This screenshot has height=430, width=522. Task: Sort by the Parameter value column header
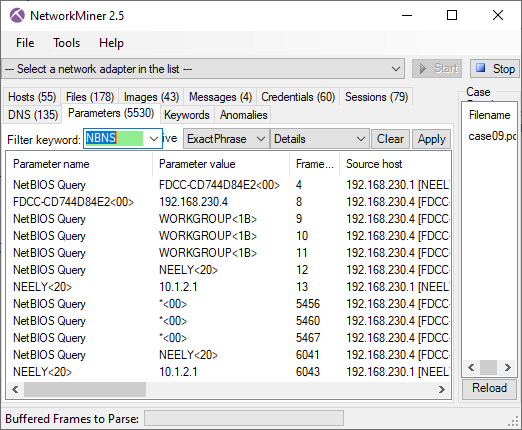(x=221, y=164)
